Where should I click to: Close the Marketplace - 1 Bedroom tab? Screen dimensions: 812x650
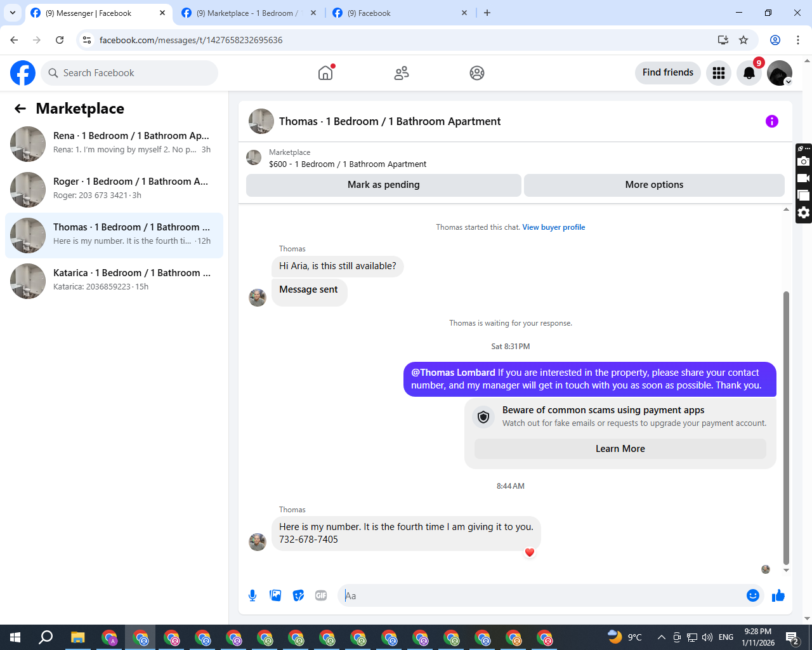(313, 13)
